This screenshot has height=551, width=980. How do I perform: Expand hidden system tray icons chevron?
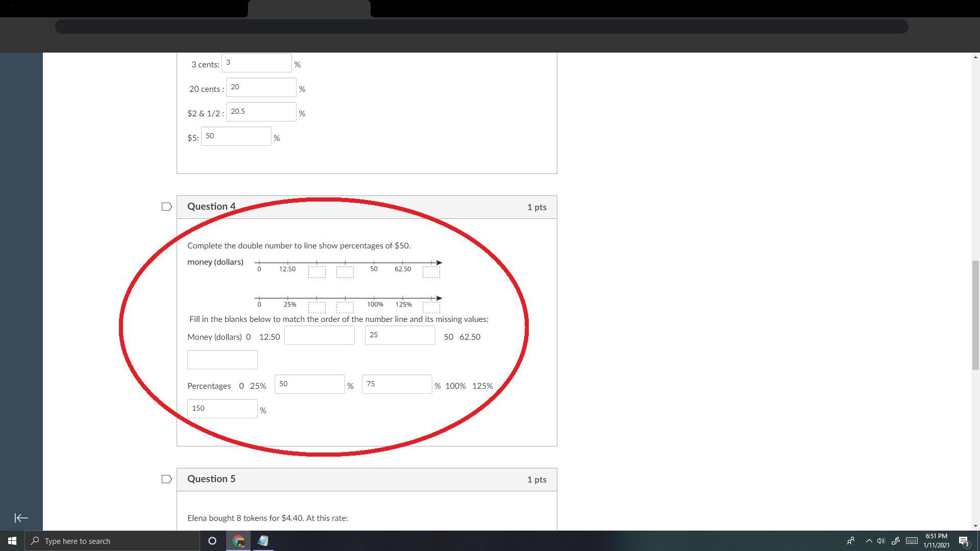tap(869, 541)
